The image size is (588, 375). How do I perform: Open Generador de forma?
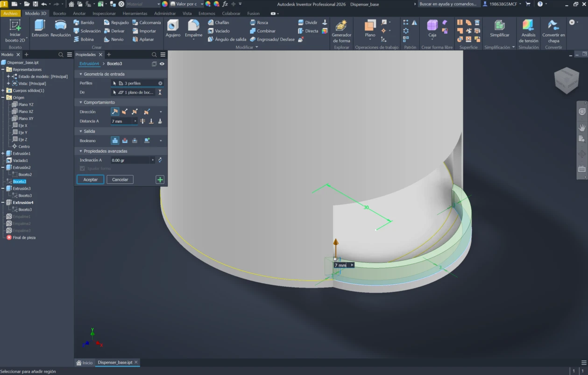click(341, 31)
